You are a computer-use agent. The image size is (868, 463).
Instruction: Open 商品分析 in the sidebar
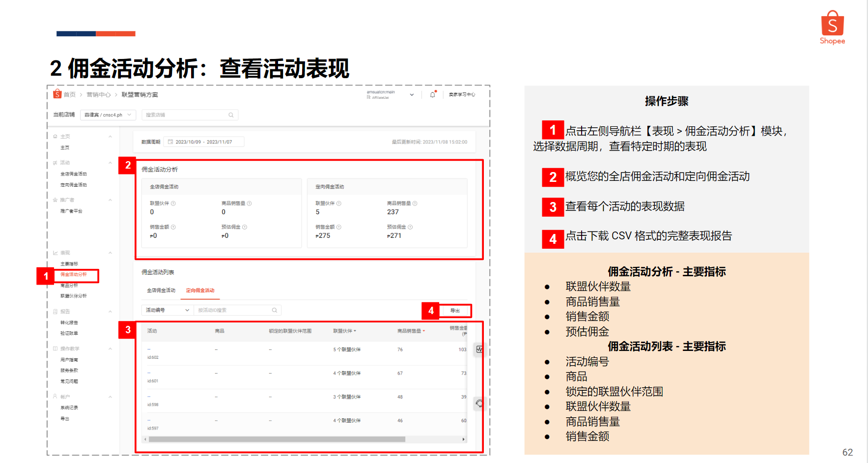click(x=69, y=286)
